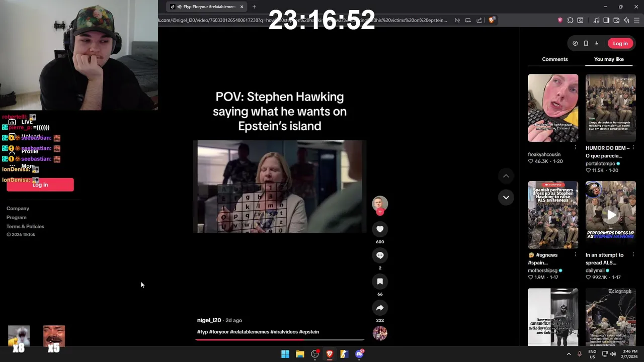This screenshot has width=644, height=362.
Task: Open the Telegraph video thumbnail
Action: [x=610, y=317]
